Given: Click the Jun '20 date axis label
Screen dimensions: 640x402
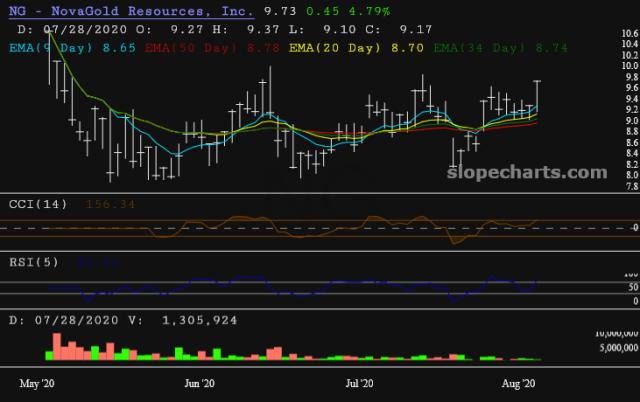Looking at the screenshot, I should [x=200, y=383].
